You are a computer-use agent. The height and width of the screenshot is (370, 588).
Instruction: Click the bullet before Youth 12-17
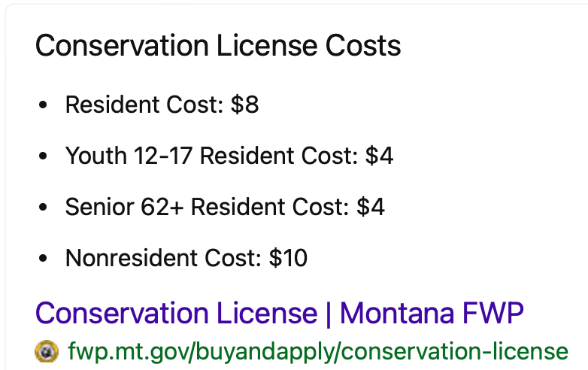point(44,156)
